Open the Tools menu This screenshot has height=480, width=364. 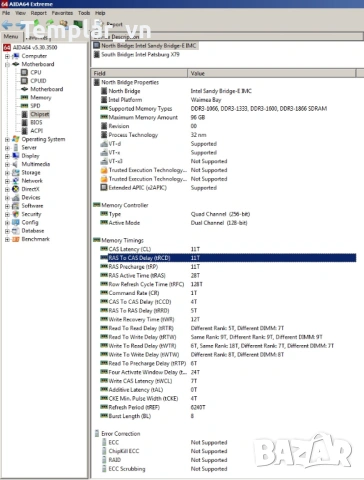(84, 13)
